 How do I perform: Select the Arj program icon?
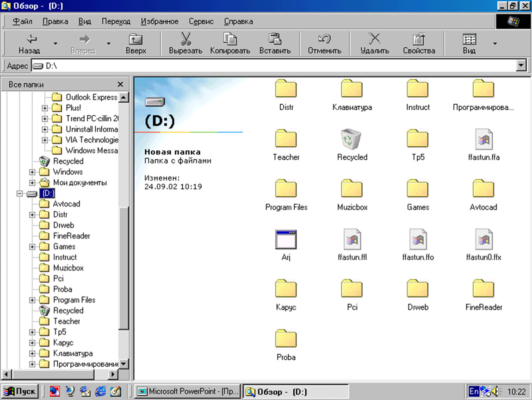(x=286, y=239)
